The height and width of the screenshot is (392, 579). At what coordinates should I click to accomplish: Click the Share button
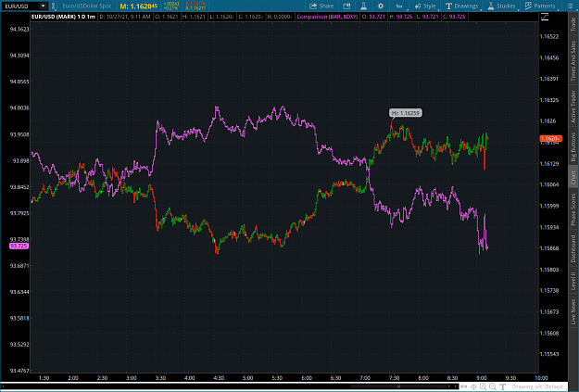click(321, 6)
